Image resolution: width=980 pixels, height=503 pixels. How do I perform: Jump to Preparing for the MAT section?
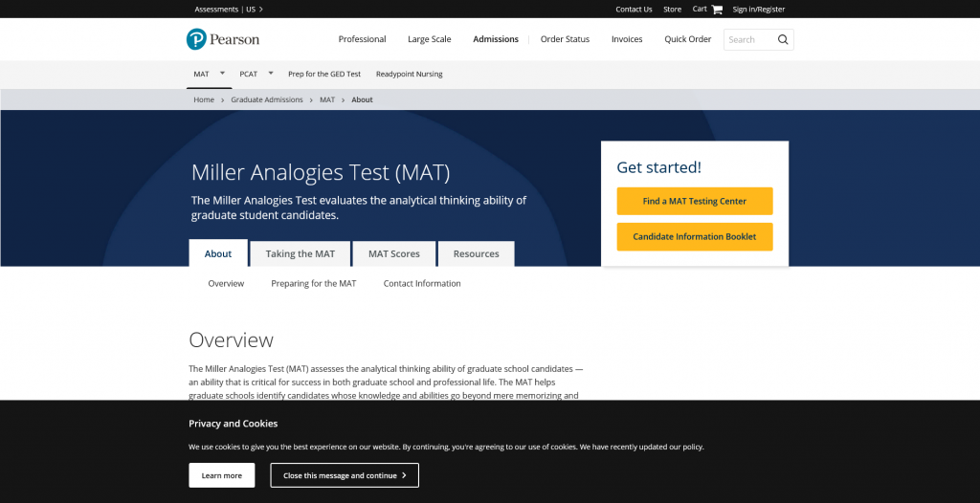314,283
